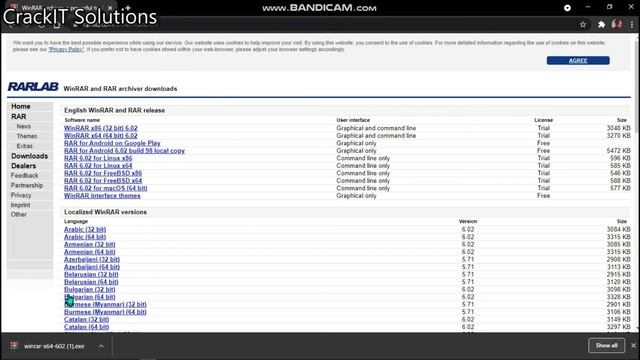Download RAR for Android 6.02 local copy
Viewport: 640px width, 360px height.
click(124, 151)
